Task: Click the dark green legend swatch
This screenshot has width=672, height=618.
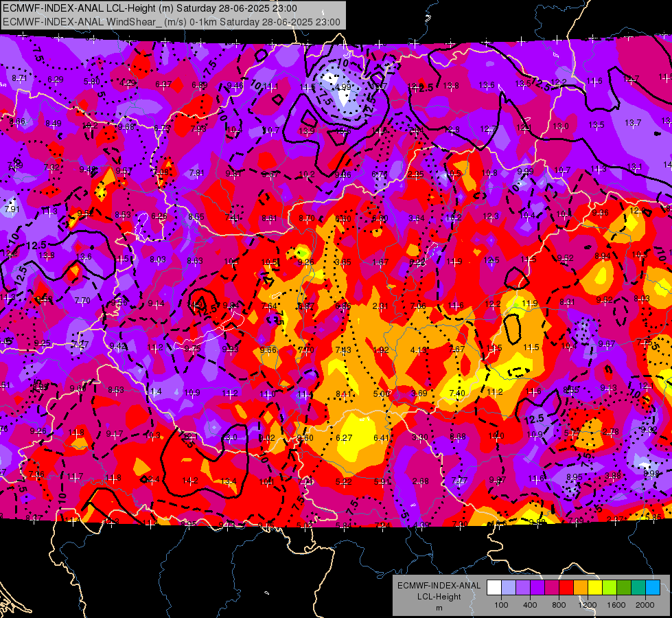Action: (x=623, y=588)
